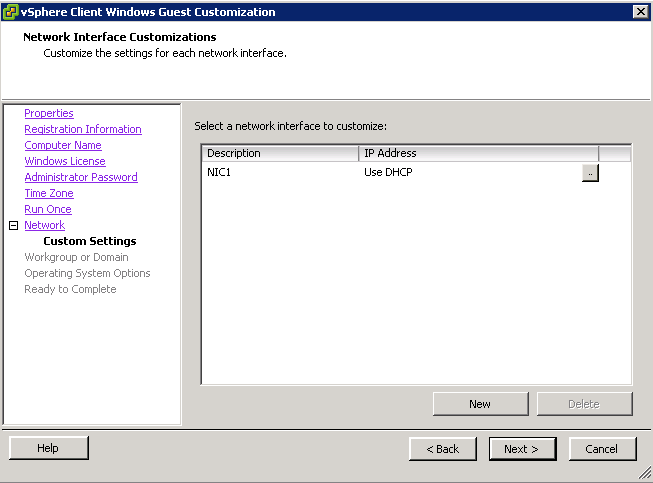Cancel the guest customization wizard

602,449
